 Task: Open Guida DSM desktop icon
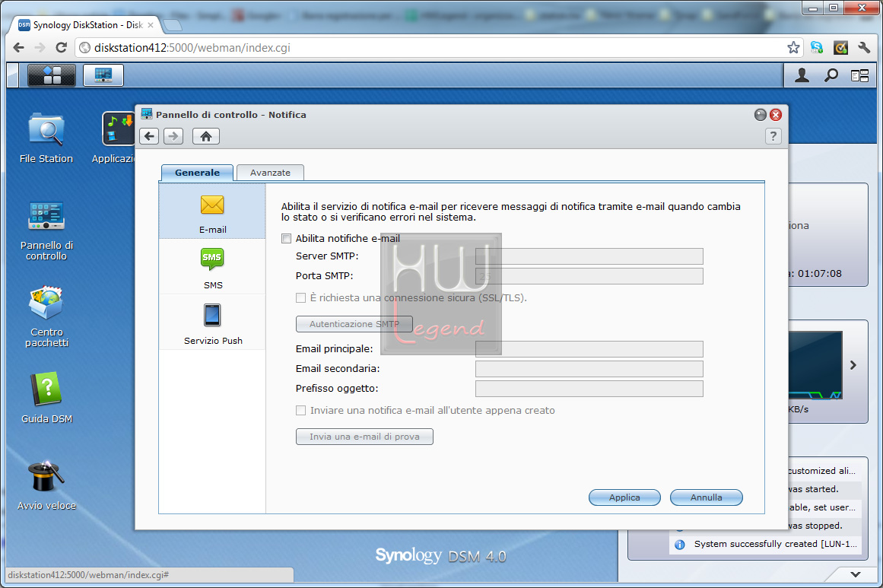[x=46, y=398]
